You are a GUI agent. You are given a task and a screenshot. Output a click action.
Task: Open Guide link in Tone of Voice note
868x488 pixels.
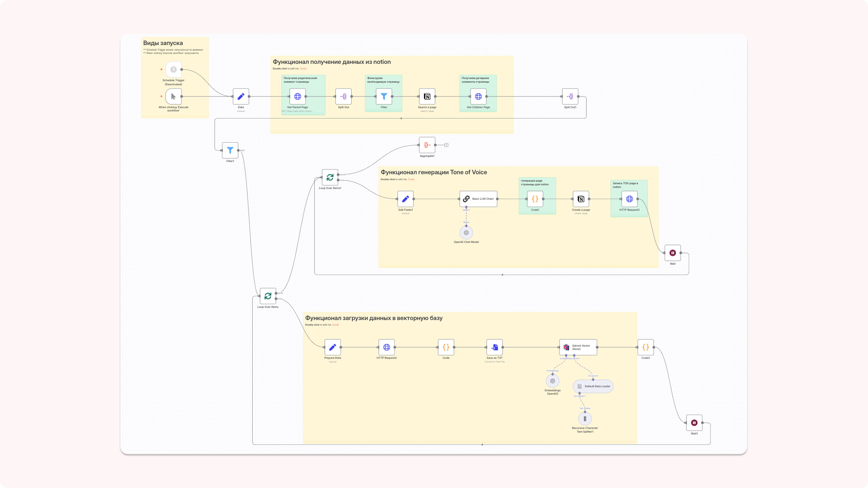(x=411, y=179)
